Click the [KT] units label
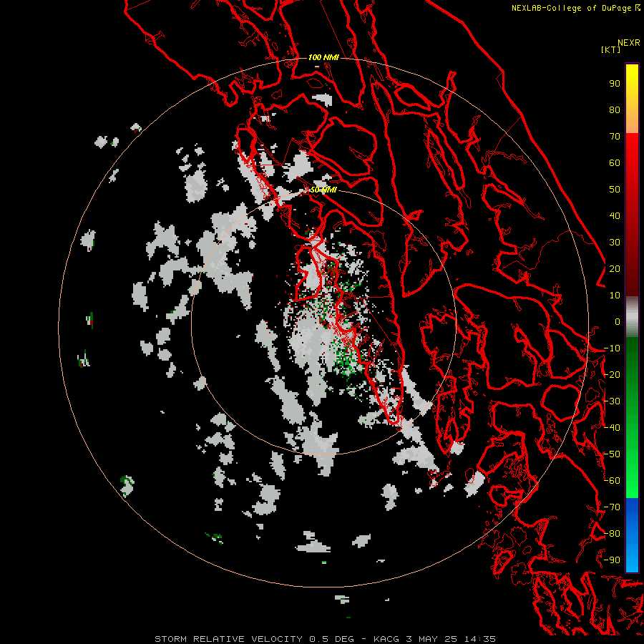The height and width of the screenshot is (644, 644). point(610,49)
